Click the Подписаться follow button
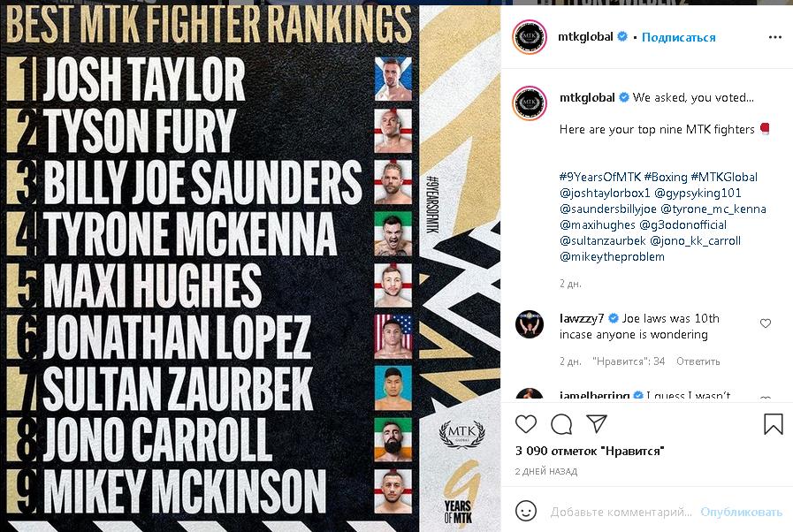 pos(678,37)
